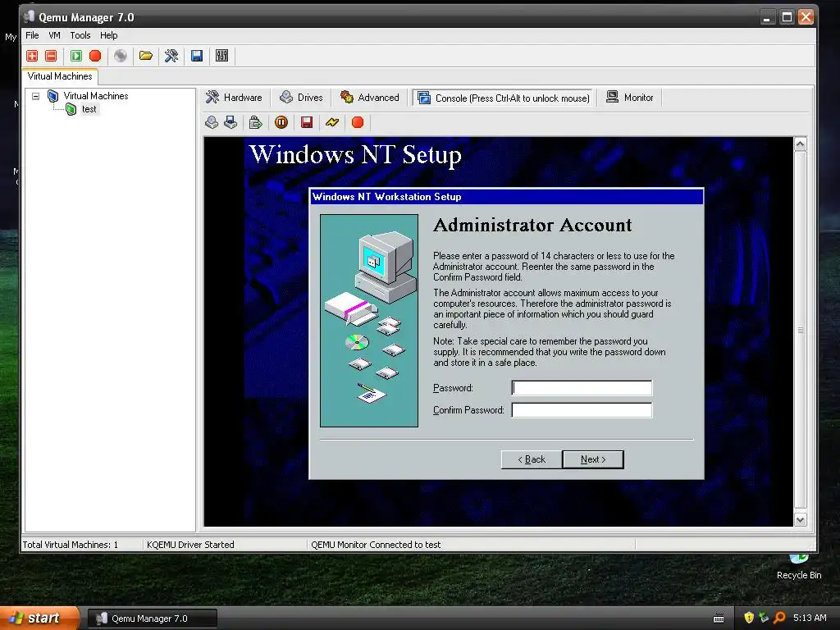Click the console scrollbar up arrow

pyautogui.click(x=801, y=144)
